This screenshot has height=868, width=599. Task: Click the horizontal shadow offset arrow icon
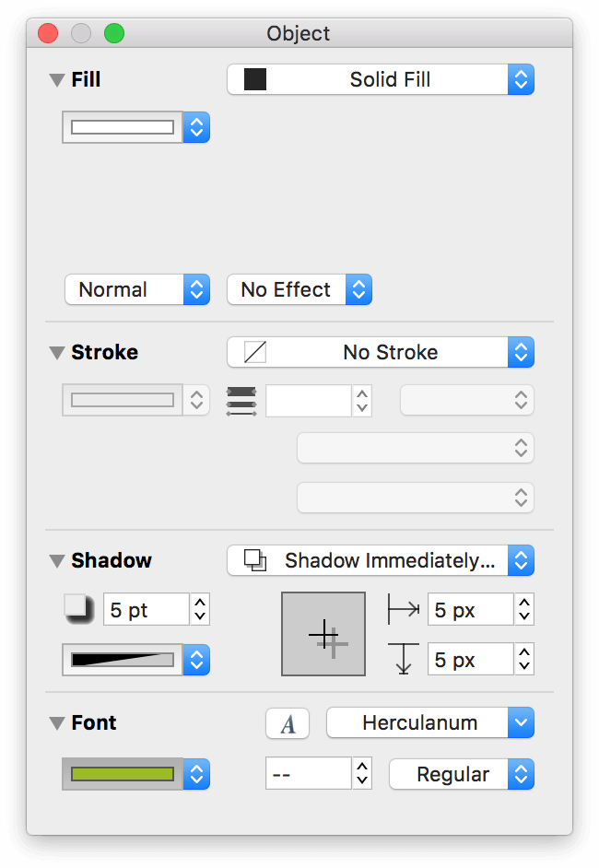404,609
